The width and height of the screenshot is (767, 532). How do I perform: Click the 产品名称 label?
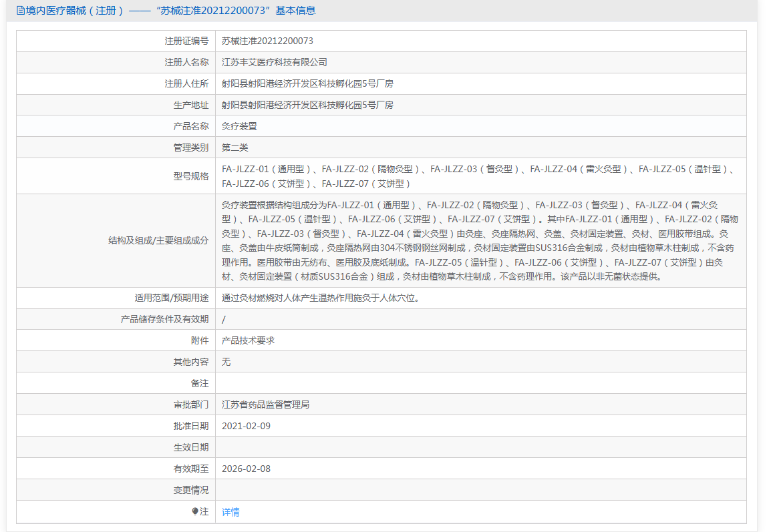(x=191, y=126)
